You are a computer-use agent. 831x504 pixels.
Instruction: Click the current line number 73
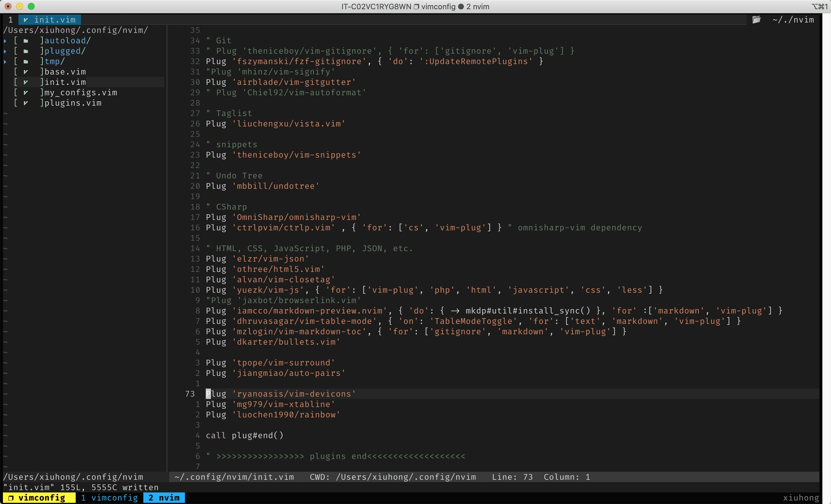(x=190, y=394)
